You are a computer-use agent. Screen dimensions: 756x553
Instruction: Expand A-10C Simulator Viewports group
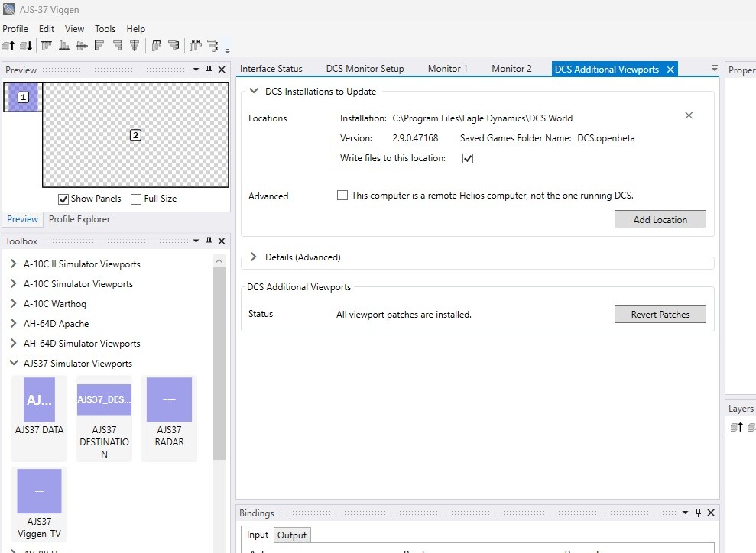[x=14, y=283]
